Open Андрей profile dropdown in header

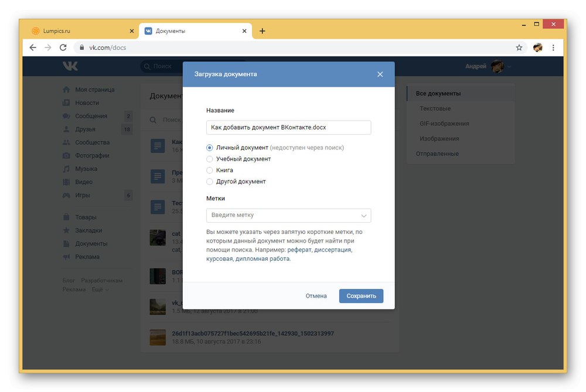tap(488, 67)
